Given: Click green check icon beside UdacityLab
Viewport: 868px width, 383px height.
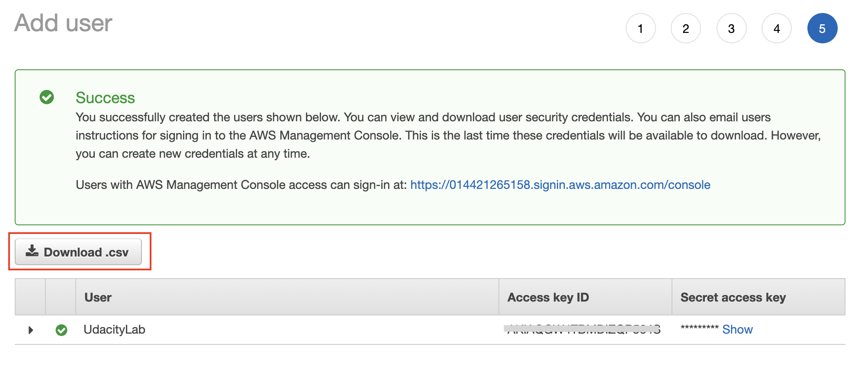Looking at the screenshot, I should click(61, 330).
